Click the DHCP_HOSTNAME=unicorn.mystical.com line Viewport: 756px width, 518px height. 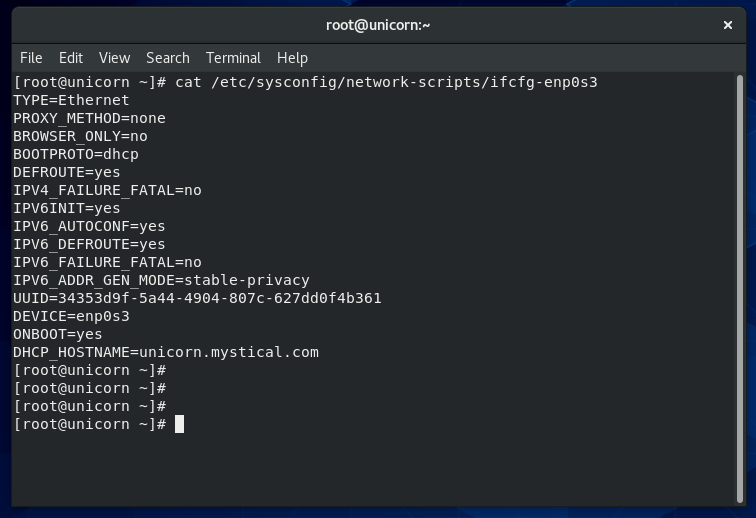166,352
